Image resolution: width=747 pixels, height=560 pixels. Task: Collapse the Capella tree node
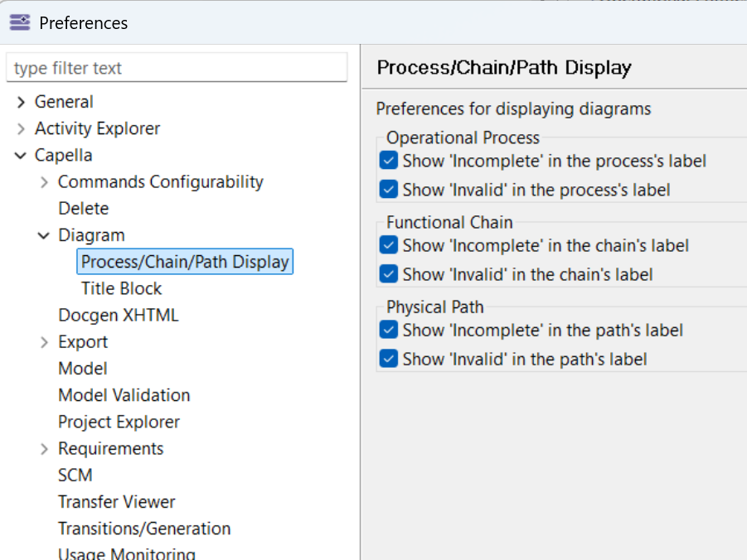click(x=21, y=155)
